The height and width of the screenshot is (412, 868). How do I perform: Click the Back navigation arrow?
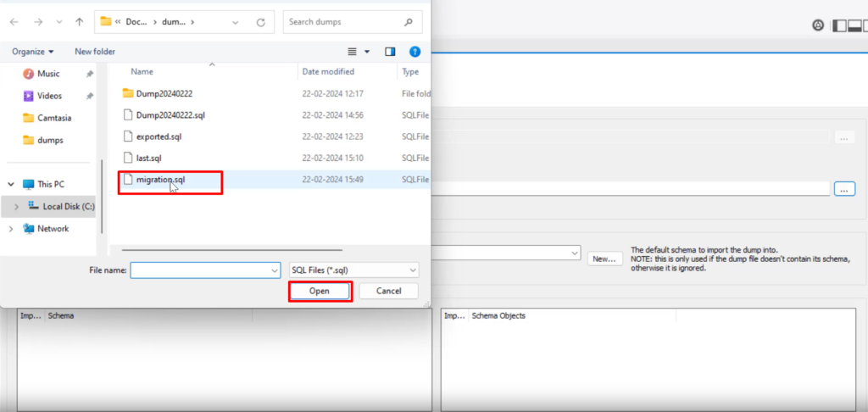pos(14,22)
